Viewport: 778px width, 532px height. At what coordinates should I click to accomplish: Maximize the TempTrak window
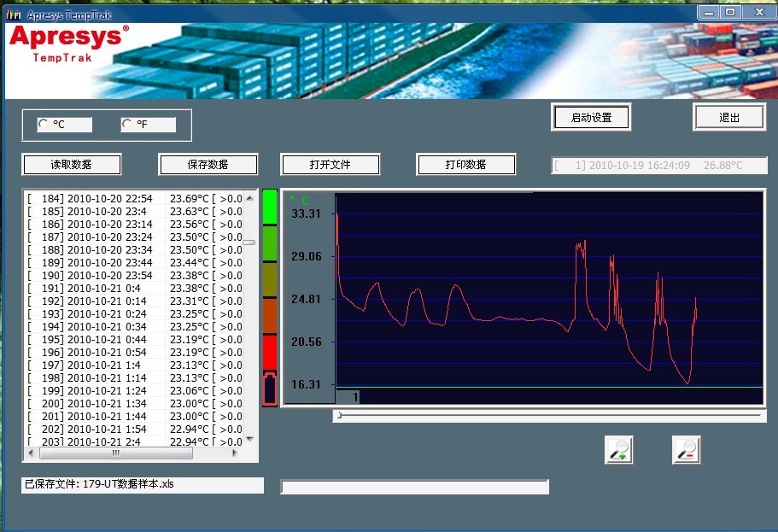click(730, 12)
